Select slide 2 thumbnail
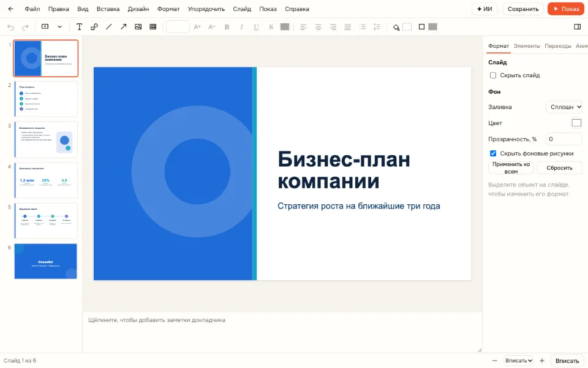The width and height of the screenshot is (588, 368). (46, 99)
